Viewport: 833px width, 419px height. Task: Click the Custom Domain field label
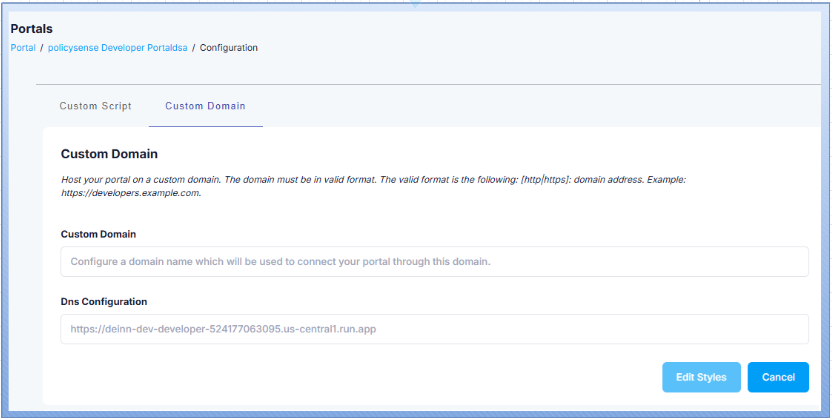point(98,234)
